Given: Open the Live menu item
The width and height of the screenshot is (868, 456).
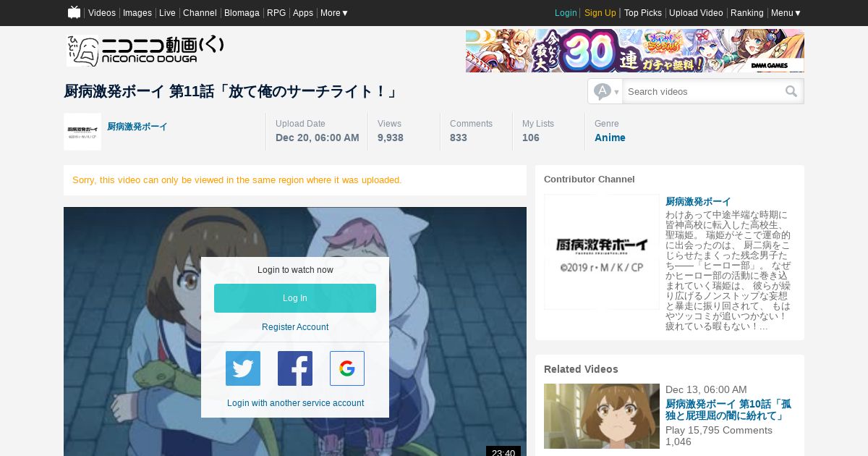Looking at the screenshot, I should (167, 13).
